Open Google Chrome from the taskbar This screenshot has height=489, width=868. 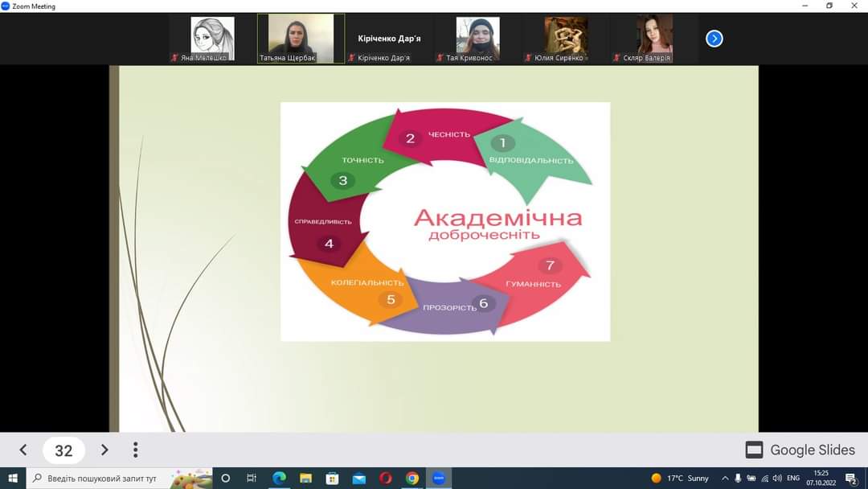tap(411, 479)
